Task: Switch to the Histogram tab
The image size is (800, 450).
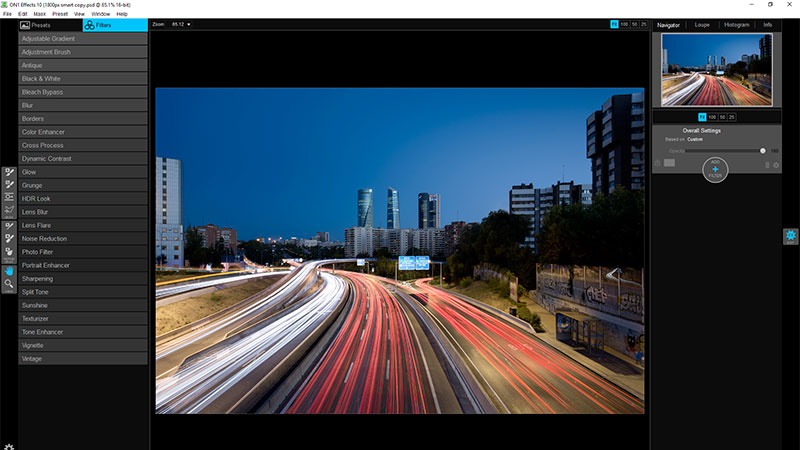Action: [736, 24]
